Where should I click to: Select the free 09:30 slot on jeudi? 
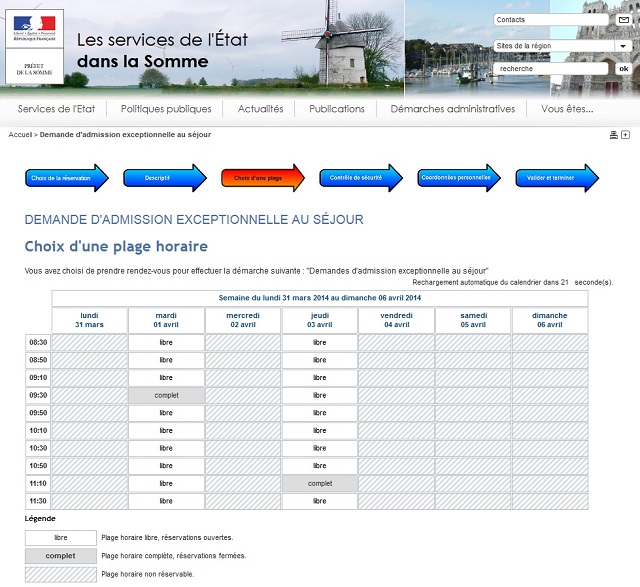320,395
